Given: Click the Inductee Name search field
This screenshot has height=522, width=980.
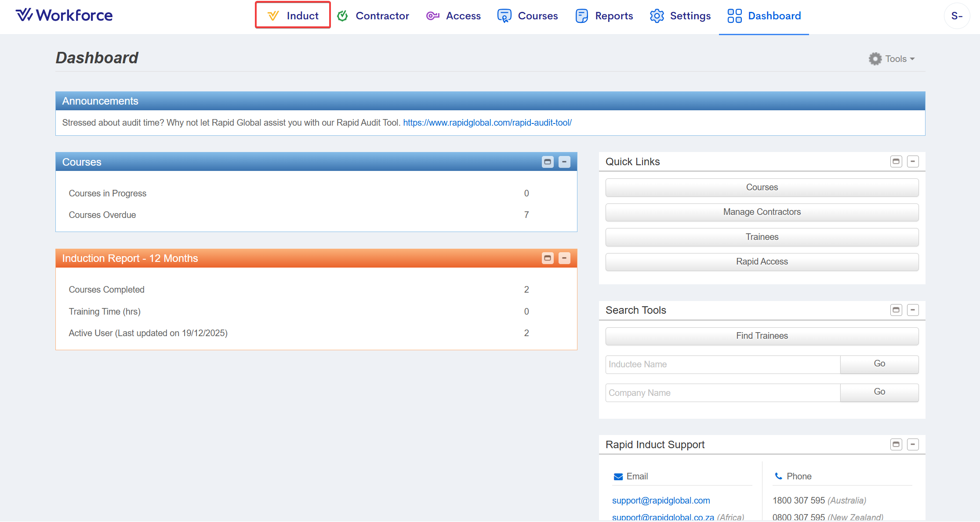Looking at the screenshot, I should tap(722, 364).
